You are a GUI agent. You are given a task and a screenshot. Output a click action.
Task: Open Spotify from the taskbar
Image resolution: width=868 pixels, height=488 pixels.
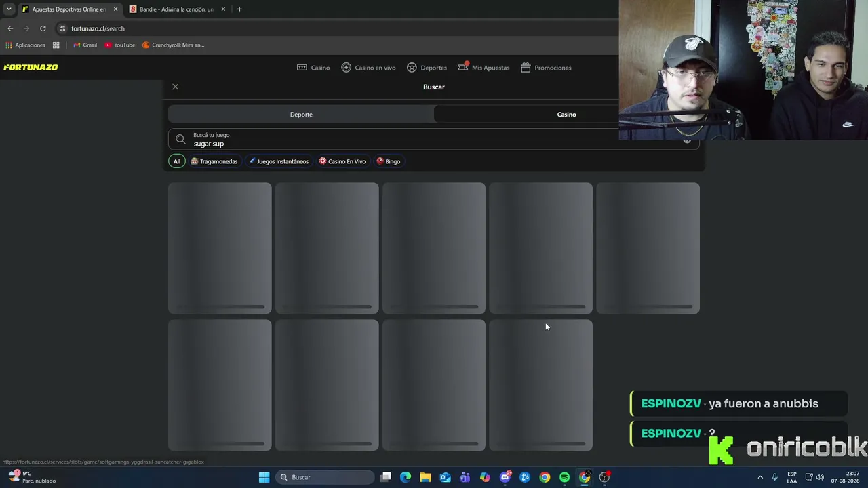click(x=564, y=477)
